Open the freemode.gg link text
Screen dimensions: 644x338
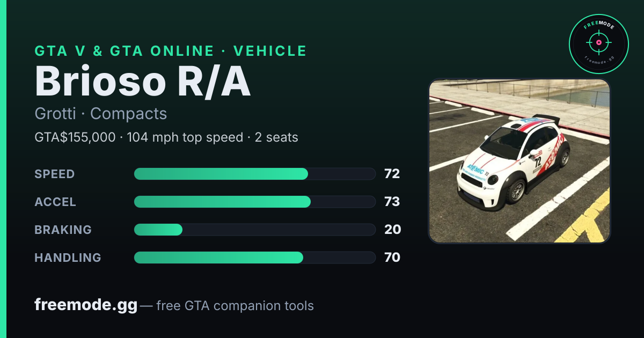point(86,305)
